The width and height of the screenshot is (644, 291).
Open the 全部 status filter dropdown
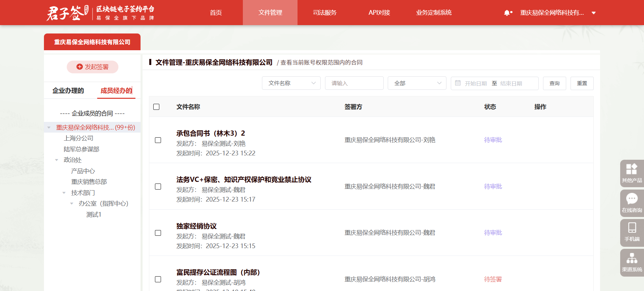(x=417, y=83)
